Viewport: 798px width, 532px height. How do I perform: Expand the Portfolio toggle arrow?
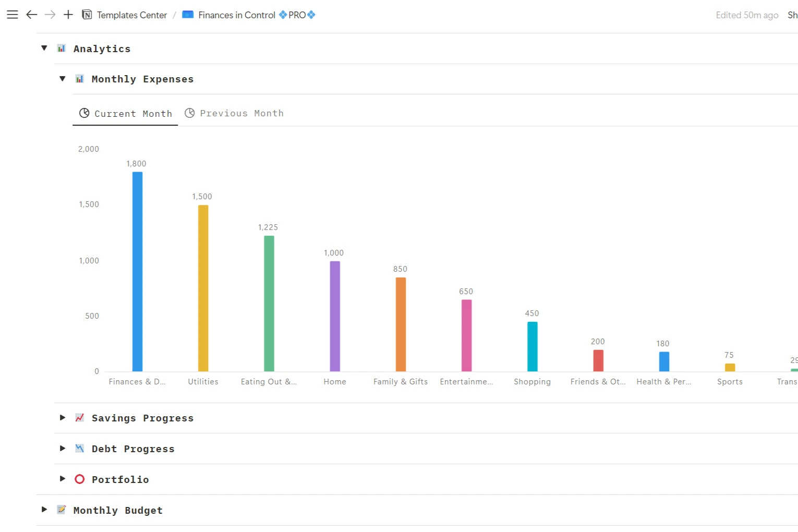[63, 479]
